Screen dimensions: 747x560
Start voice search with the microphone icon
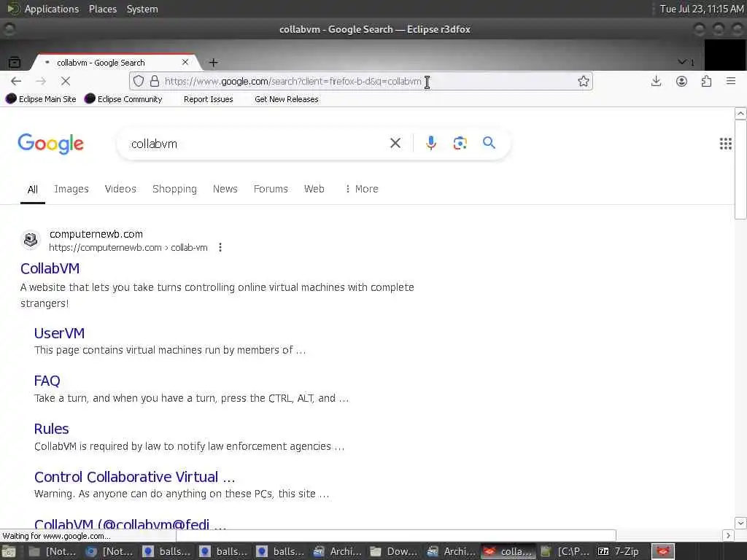tap(430, 143)
